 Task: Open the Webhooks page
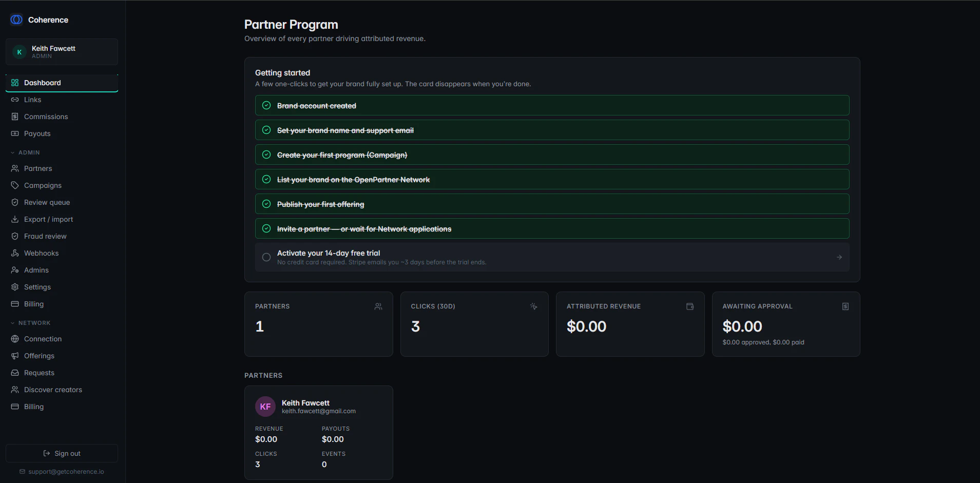[x=62, y=253]
